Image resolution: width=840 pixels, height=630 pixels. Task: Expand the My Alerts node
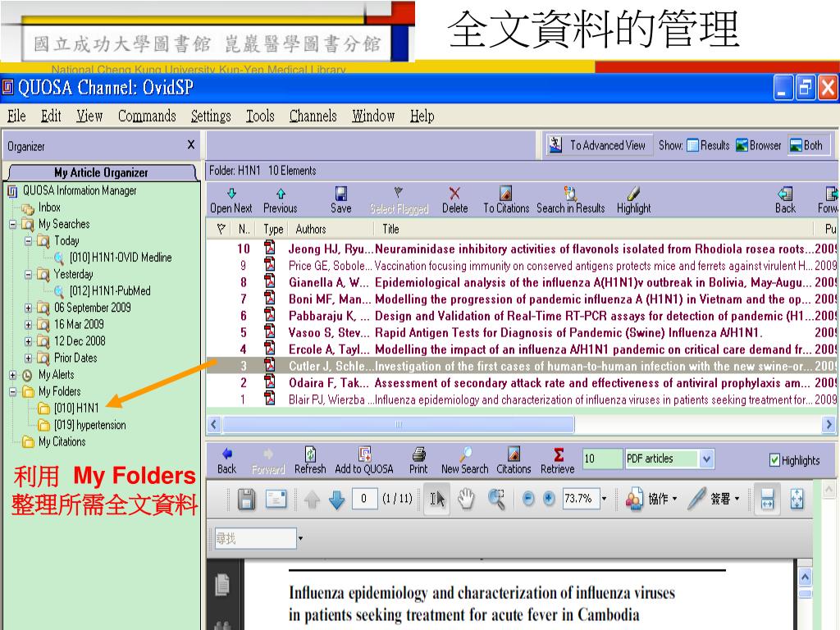[x=13, y=375]
